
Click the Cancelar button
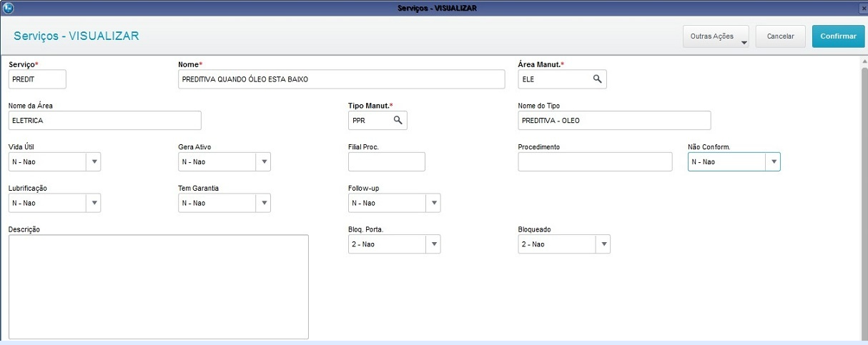tap(781, 36)
